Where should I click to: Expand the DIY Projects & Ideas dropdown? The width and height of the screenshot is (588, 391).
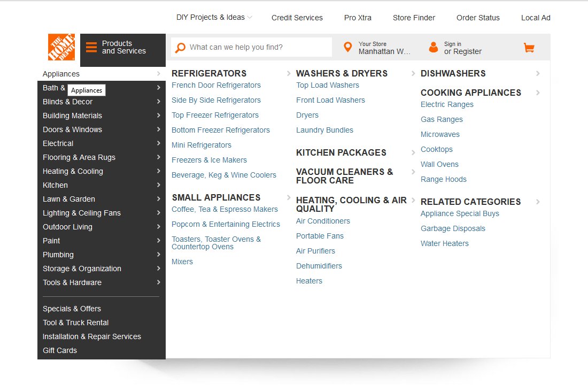pos(213,17)
